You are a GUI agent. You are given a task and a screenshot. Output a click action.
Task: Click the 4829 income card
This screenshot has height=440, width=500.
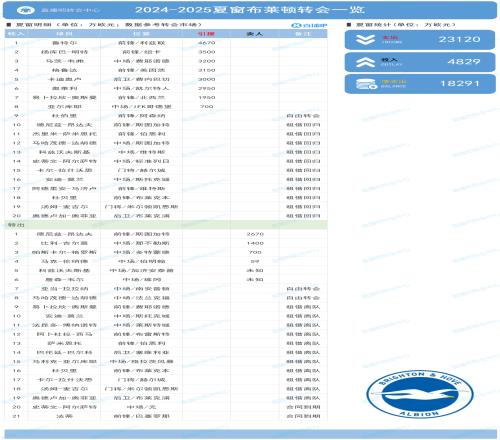click(420, 62)
